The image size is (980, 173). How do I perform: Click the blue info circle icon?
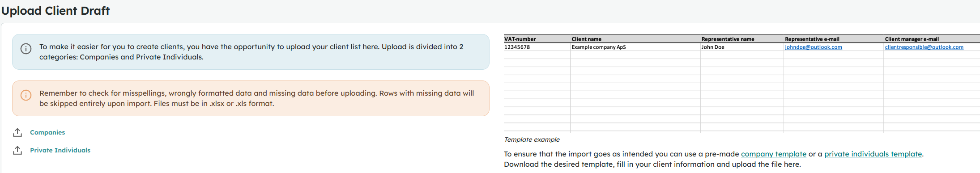[x=26, y=49]
